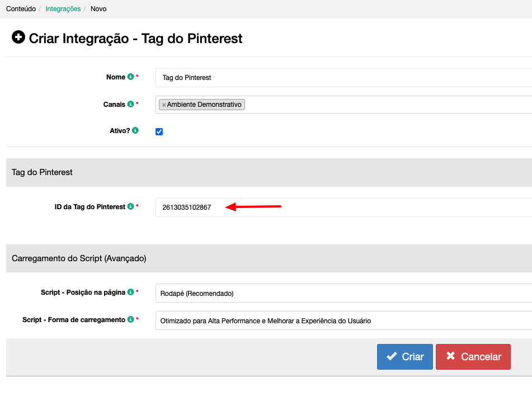Remove the Ambiente Demonstrativo channel tag

tap(164, 105)
